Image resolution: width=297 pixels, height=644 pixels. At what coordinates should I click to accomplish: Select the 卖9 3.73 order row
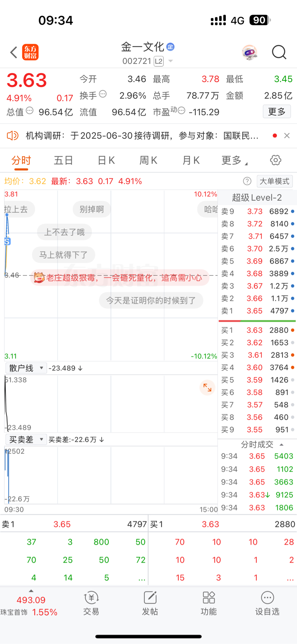257,211
